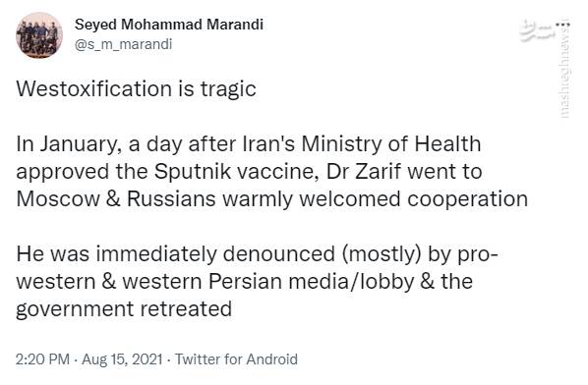Click the words 'government retreated'
This screenshot has height=385, width=588.
pos(124,309)
